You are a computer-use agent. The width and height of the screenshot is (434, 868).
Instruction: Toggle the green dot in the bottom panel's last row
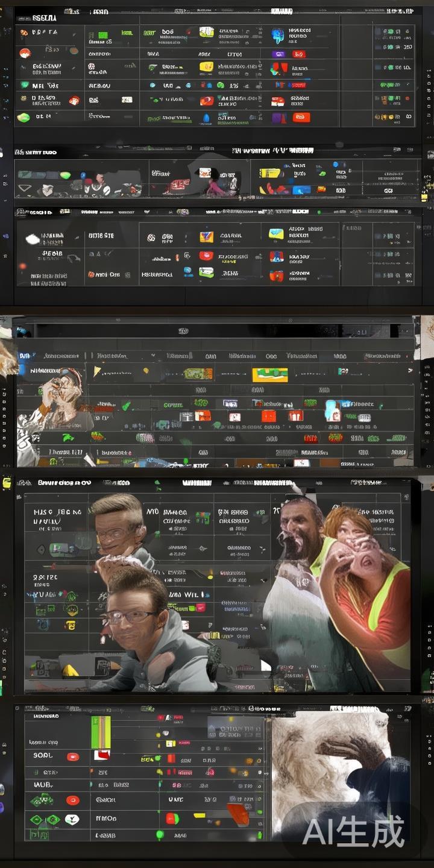[x=160, y=835]
